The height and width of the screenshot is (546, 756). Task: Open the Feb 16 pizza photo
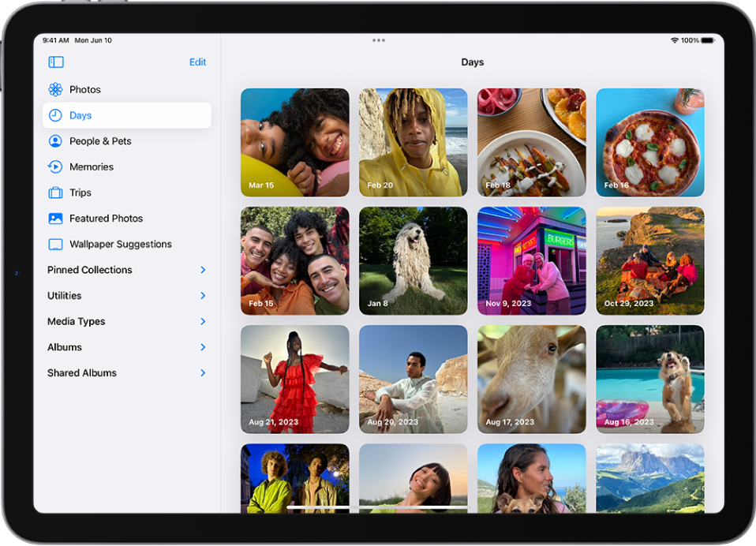point(649,142)
